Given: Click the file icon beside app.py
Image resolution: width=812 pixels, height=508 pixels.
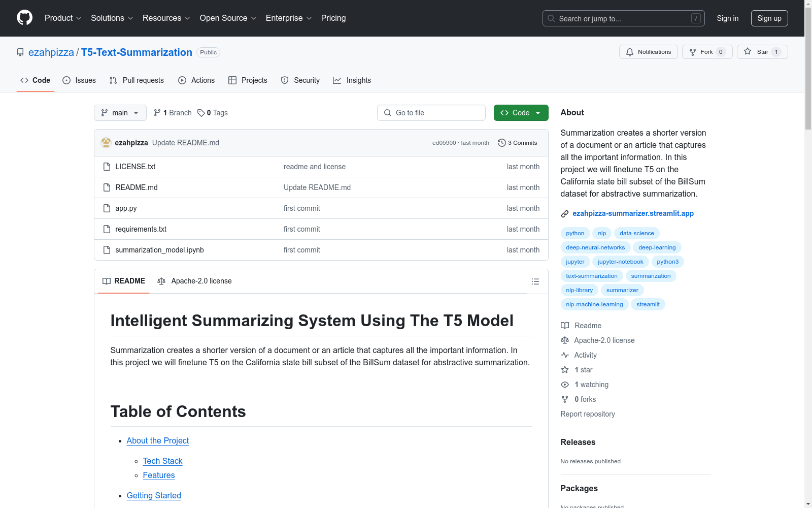Looking at the screenshot, I should point(107,208).
